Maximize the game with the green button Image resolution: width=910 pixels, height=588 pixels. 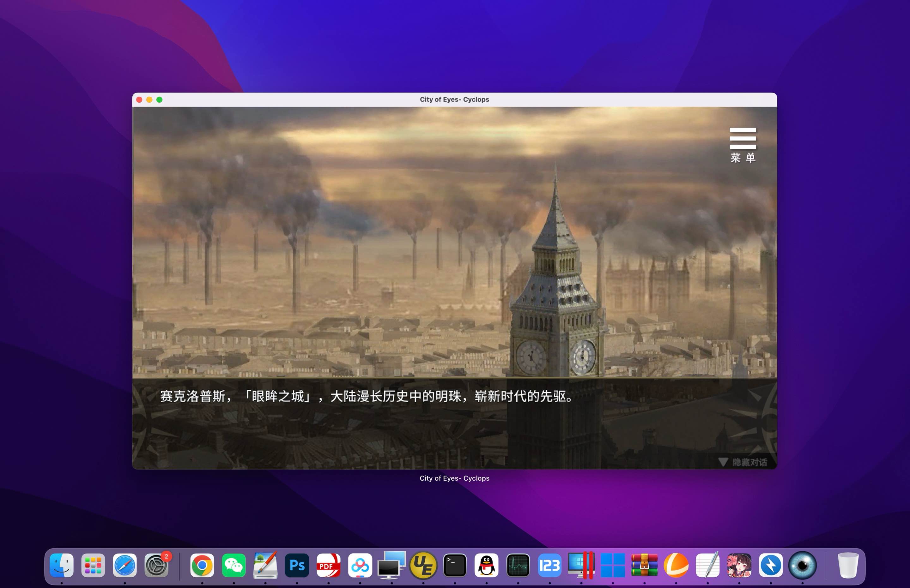coord(159,100)
